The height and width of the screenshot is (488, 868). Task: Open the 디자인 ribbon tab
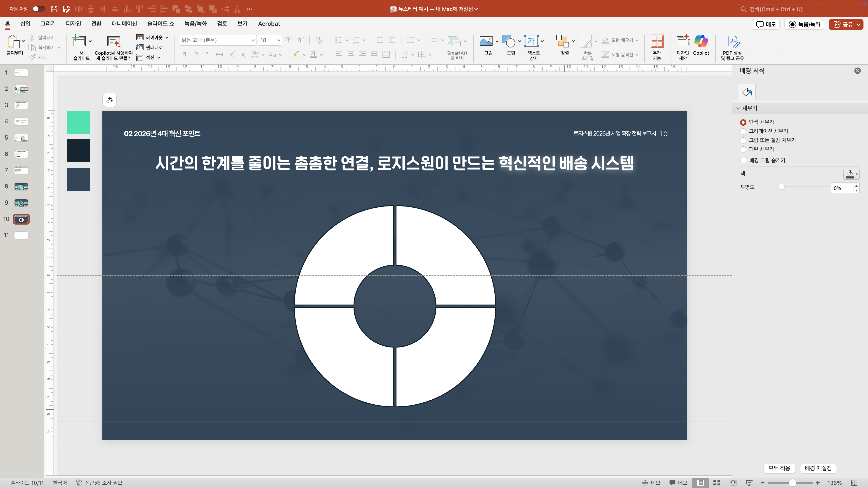click(73, 23)
